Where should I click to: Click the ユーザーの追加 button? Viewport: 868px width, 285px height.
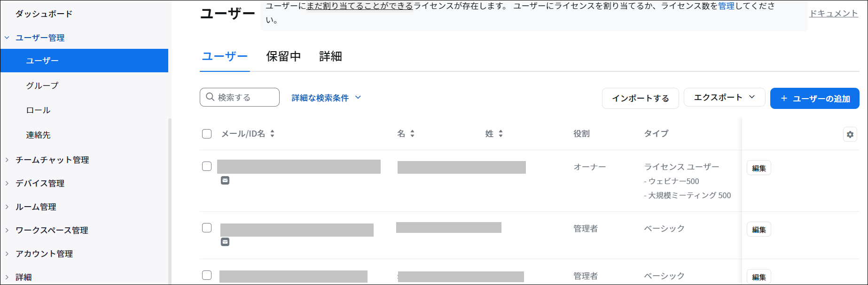[x=815, y=99]
